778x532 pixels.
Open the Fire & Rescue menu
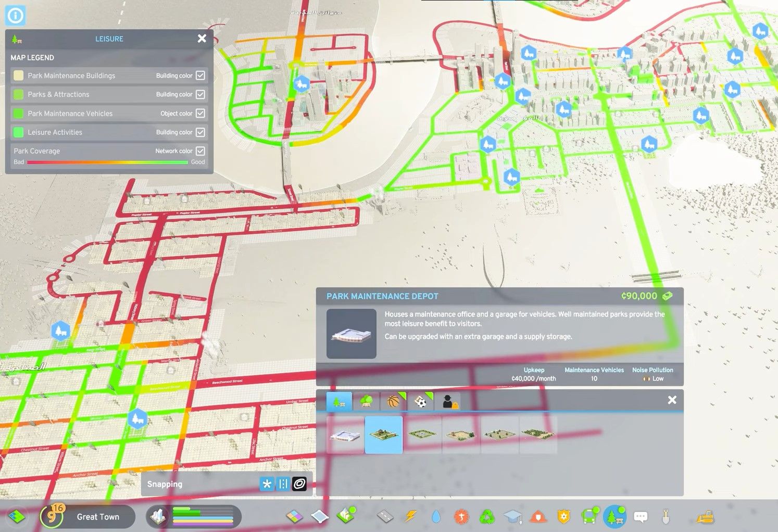(x=537, y=516)
